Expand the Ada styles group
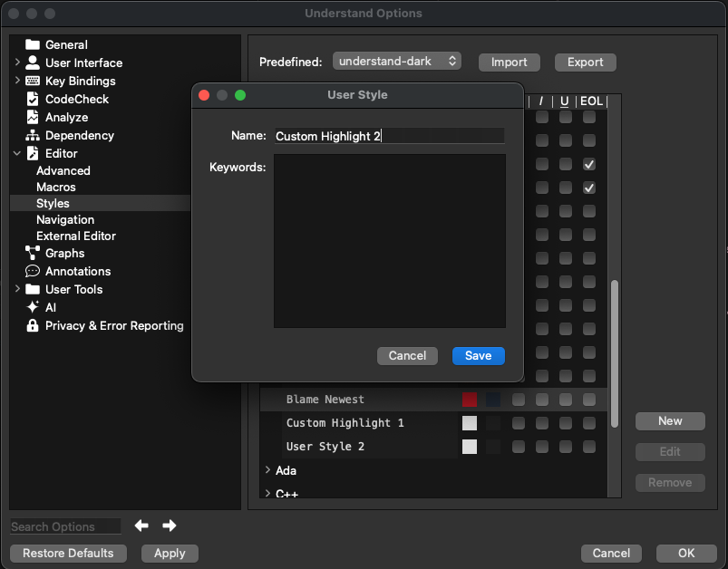This screenshot has width=728, height=569. [x=267, y=469]
